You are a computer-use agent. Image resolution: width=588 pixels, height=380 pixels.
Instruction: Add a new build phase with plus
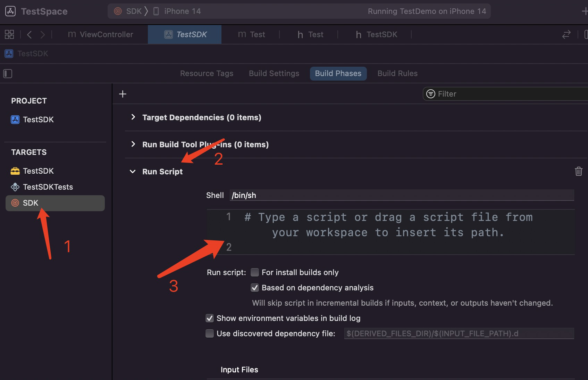coord(123,94)
